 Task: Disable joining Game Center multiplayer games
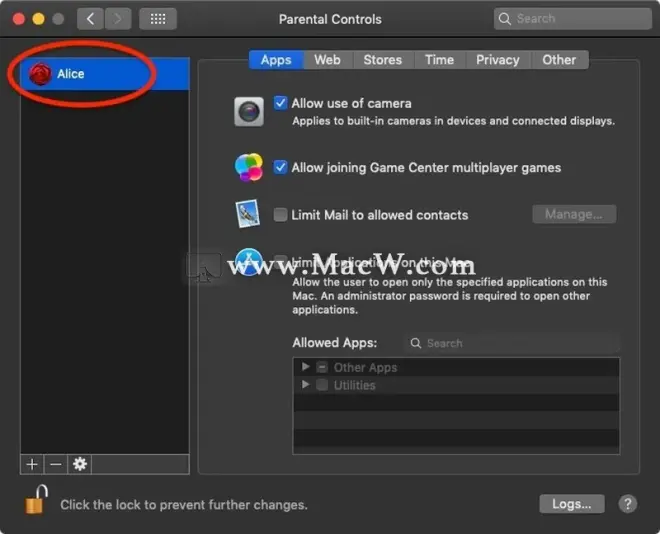(x=280, y=167)
